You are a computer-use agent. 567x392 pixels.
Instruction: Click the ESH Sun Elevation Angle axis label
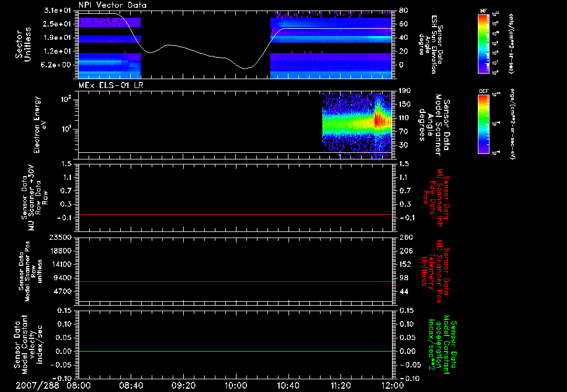pyautogui.click(x=431, y=44)
